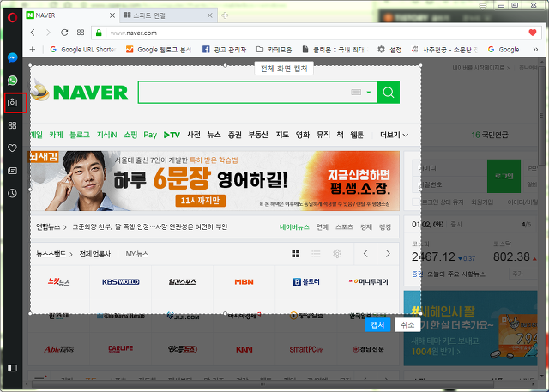Viewport: 549px width, 392px height.
Task: Open newsstand settings gear
Action: (337, 254)
